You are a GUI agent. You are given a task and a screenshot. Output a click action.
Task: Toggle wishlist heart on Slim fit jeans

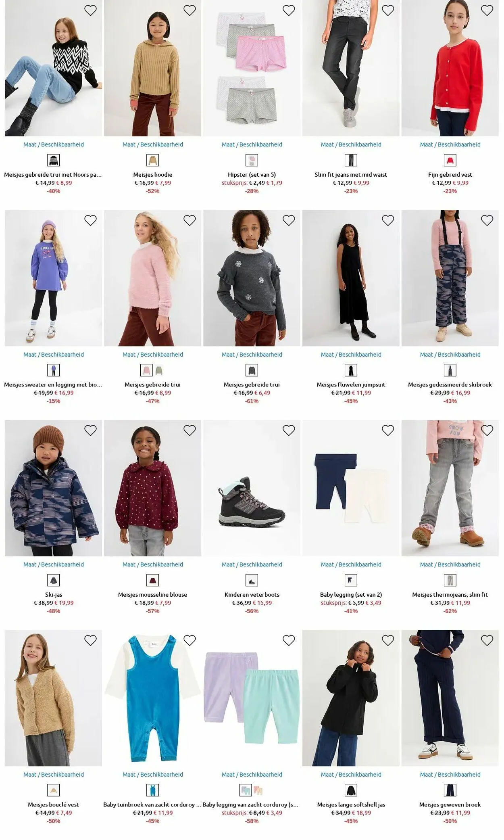coord(388,10)
